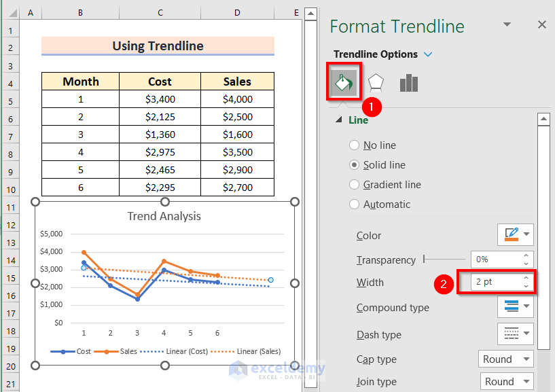Open the Compound type picker
This screenshot has width=555, height=392.
516,307
